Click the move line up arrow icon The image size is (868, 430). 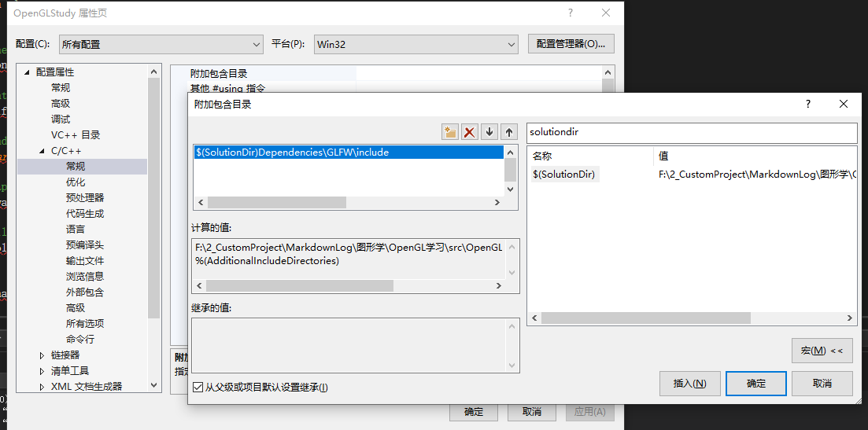coord(509,132)
